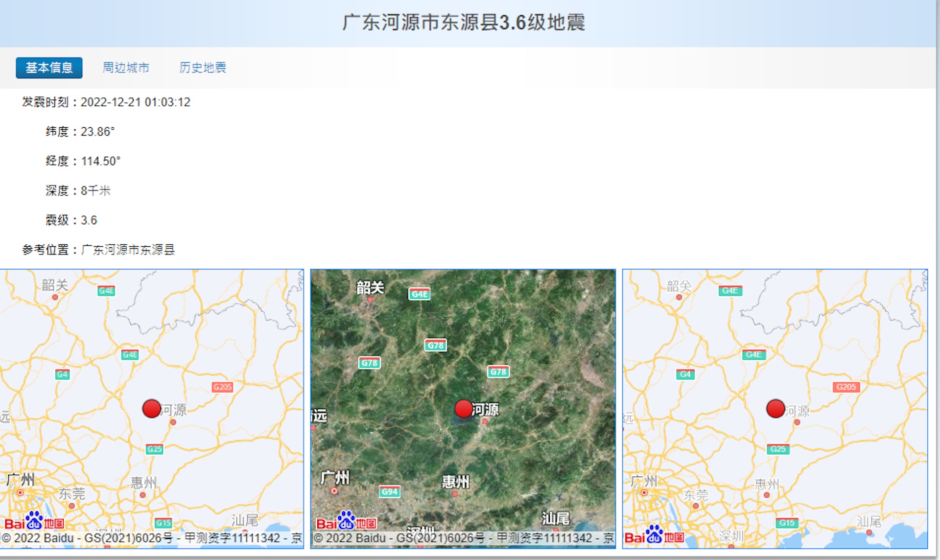Screen dimensions: 940x560
Task: Click Baidu map logo on left map
Action: point(34,522)
